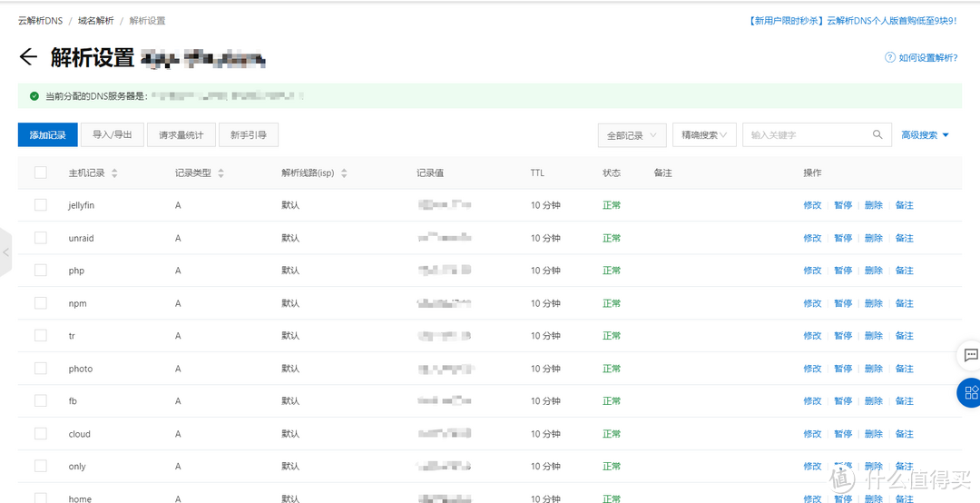Image resolution: width=980 pixels, height=503 pixels.
Task: Click 新手引导 button
Action: coord(248,134)
